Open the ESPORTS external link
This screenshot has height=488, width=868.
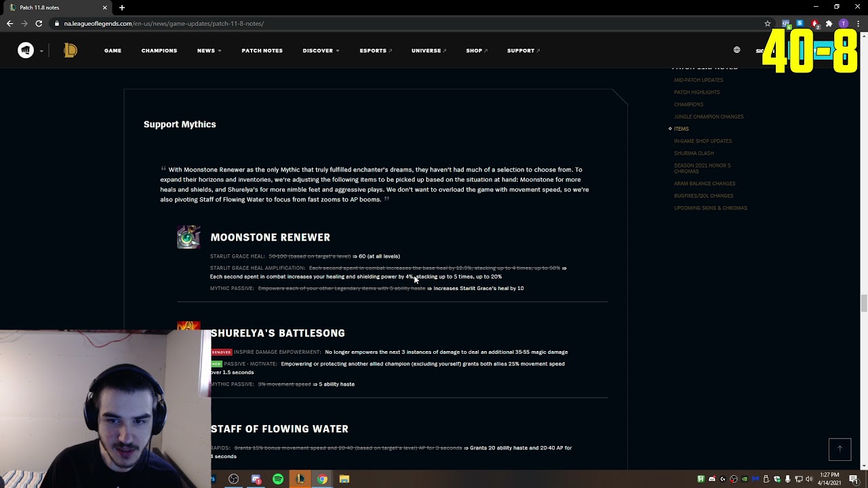pos(375,50)
